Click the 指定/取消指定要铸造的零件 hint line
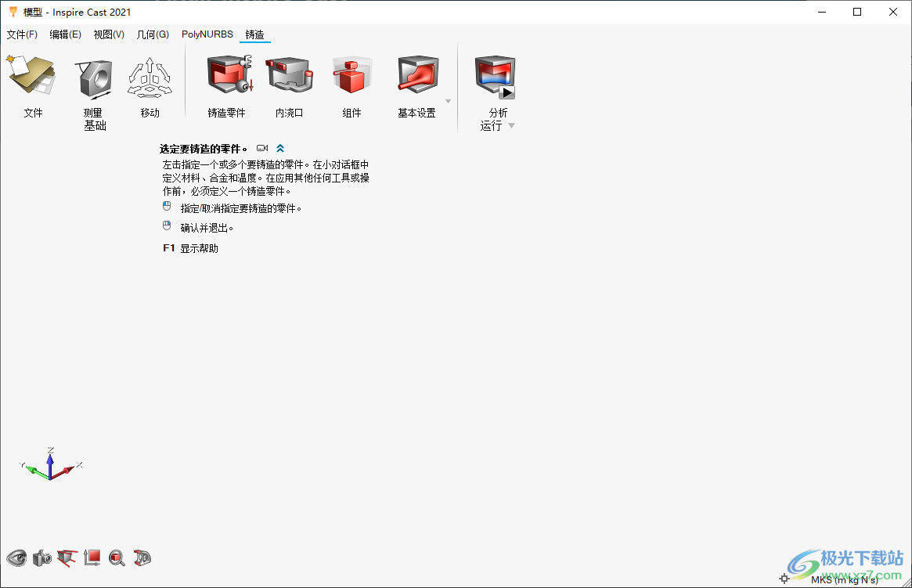 pyautogui.click(x=241, y=208)
